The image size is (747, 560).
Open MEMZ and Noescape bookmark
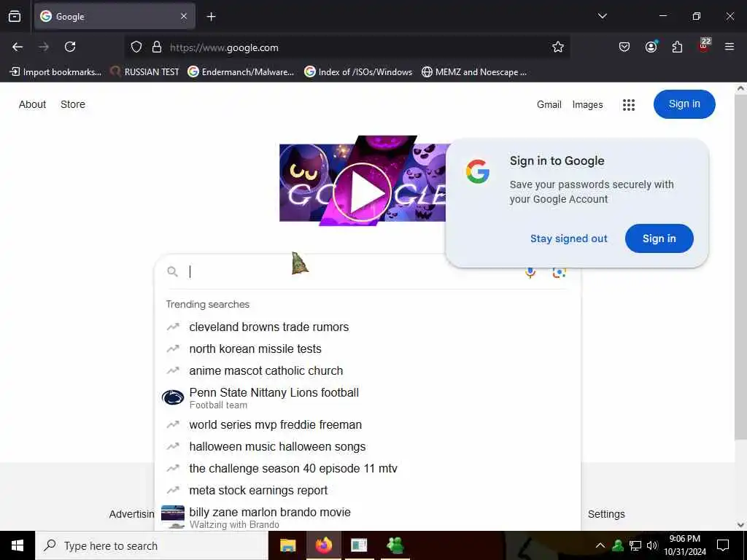pos(474,72)
